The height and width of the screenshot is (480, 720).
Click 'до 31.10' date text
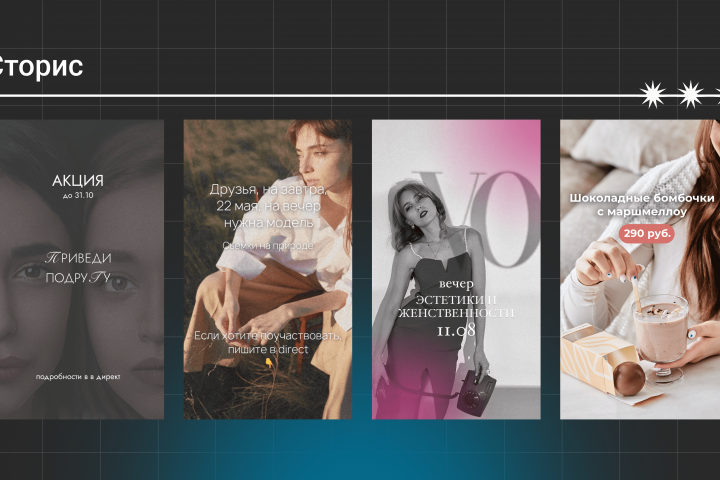pyautogui.click(x=78, y=195)
